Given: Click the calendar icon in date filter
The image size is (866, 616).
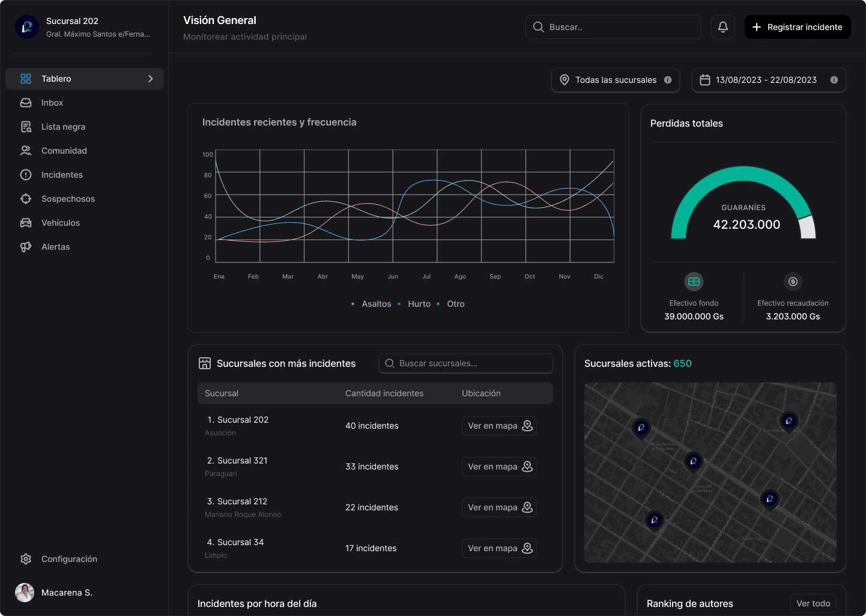Looking at the screenshot, I should coord(705,80).
